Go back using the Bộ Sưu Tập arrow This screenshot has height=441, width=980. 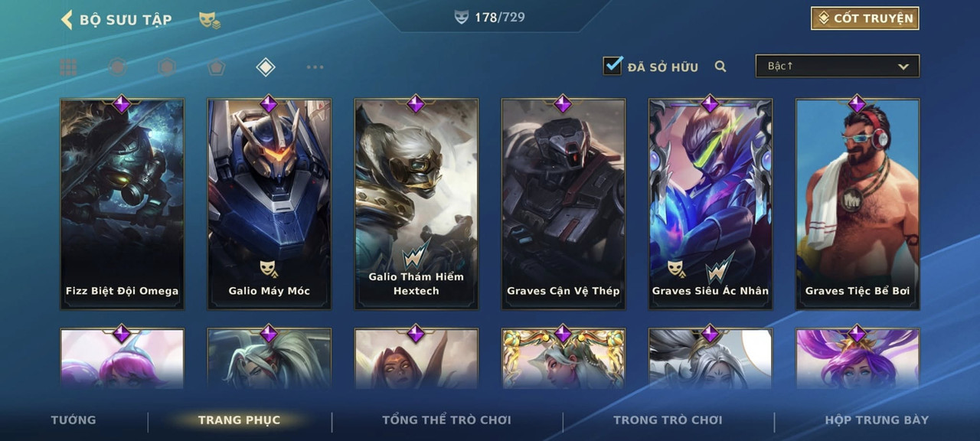tap(67, 19)
